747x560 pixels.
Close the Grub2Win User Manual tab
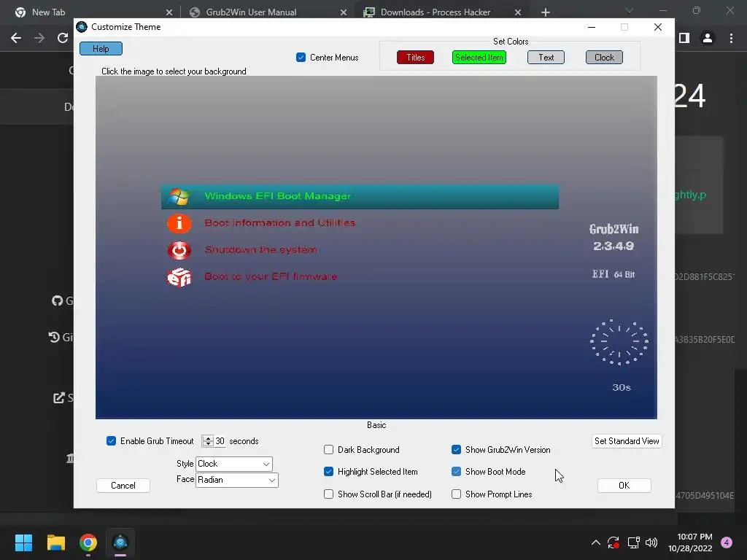coord(344,12)
